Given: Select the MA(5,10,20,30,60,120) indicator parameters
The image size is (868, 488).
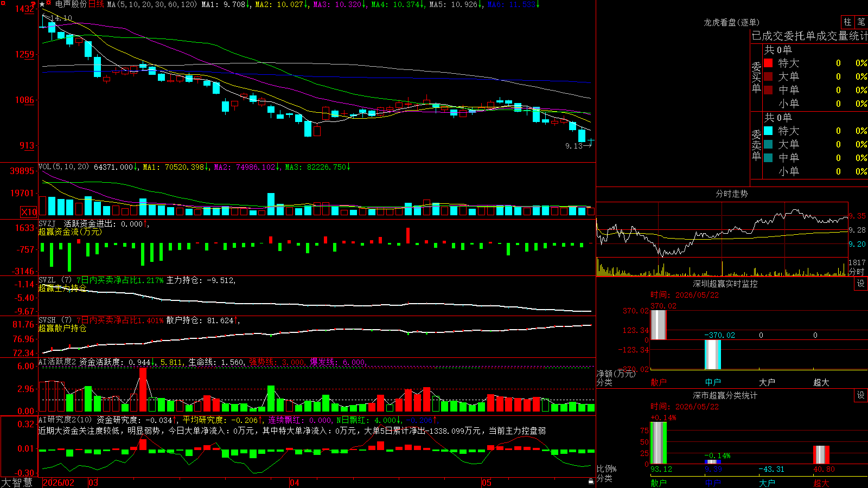Looking at the screenshot, I should (152, 4).
